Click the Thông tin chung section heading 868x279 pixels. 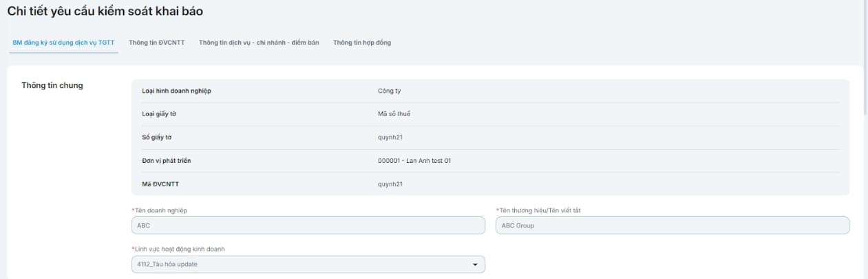(x=52, y=86)
